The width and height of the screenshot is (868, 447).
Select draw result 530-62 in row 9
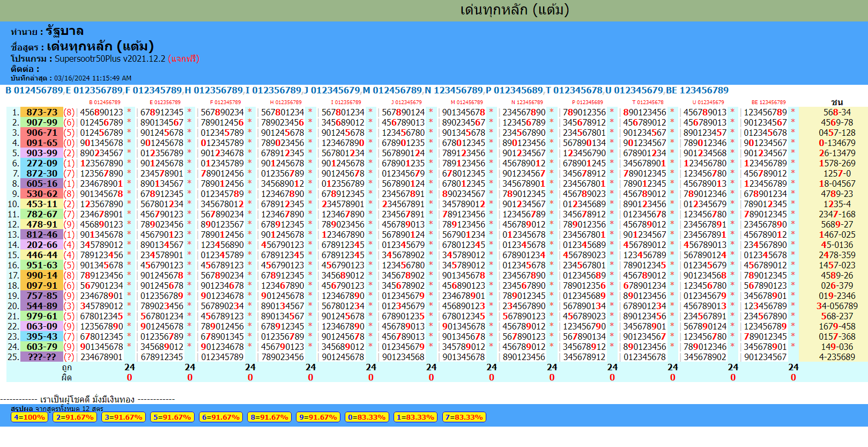click(x=42, y=194)
